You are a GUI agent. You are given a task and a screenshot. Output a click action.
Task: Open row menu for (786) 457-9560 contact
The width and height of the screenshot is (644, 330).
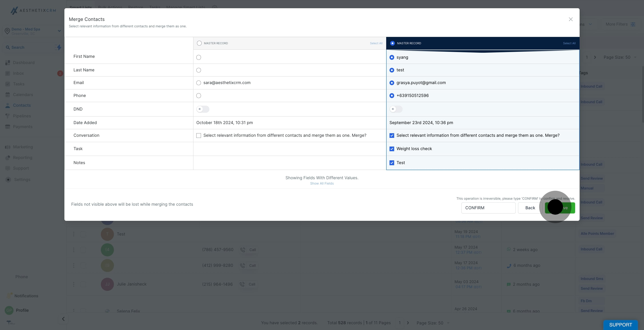tap(74, 250)
